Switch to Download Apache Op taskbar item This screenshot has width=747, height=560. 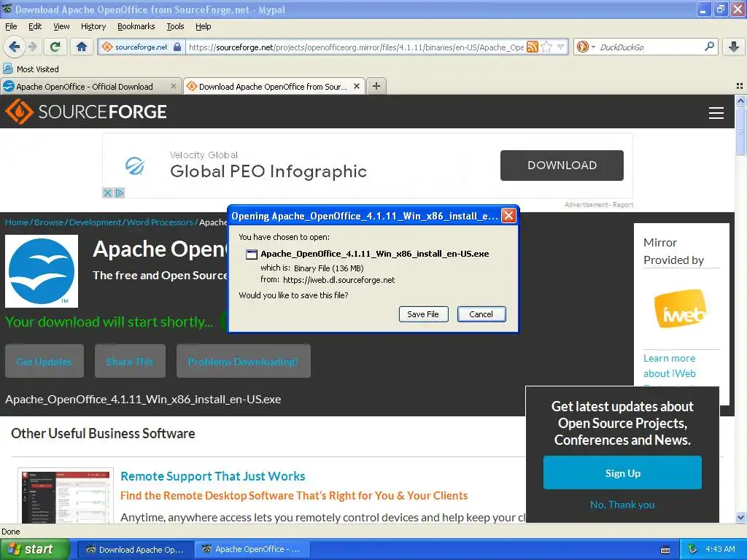[x=135, y=550]
